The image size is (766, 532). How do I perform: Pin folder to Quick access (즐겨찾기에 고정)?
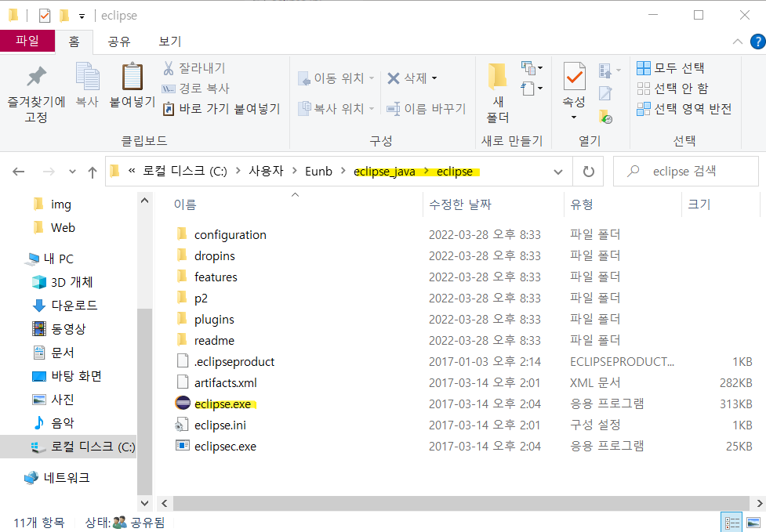[x=36, y=94]
